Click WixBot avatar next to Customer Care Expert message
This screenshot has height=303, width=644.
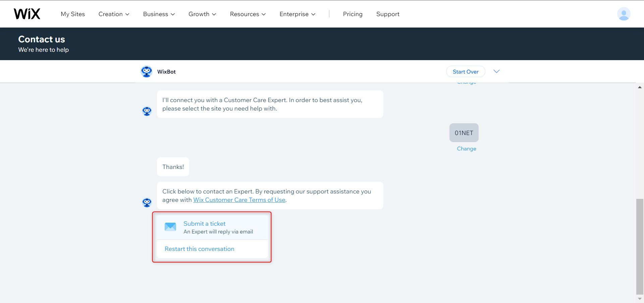pyautogui.click(x=147, y=111)
